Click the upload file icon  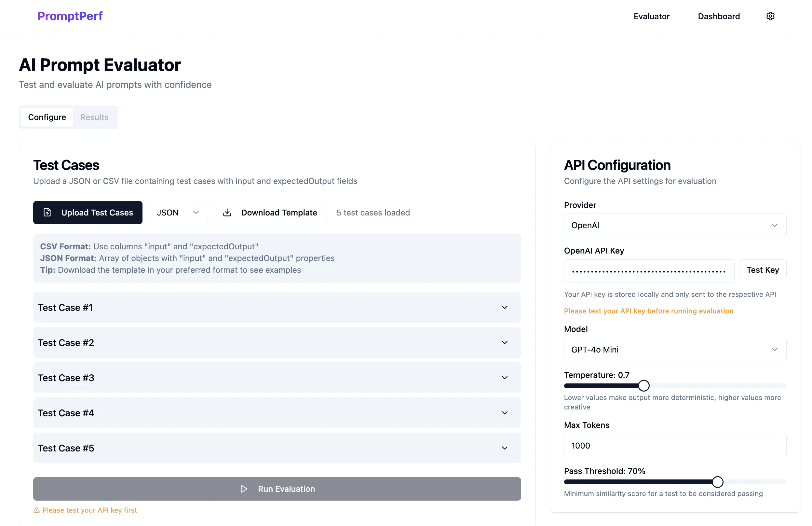pos(47,212)
